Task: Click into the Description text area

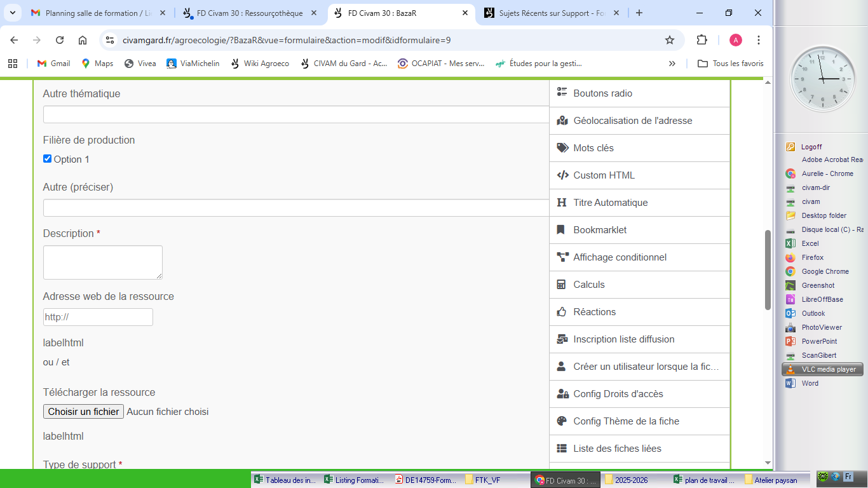Action: tap(102, 262)
